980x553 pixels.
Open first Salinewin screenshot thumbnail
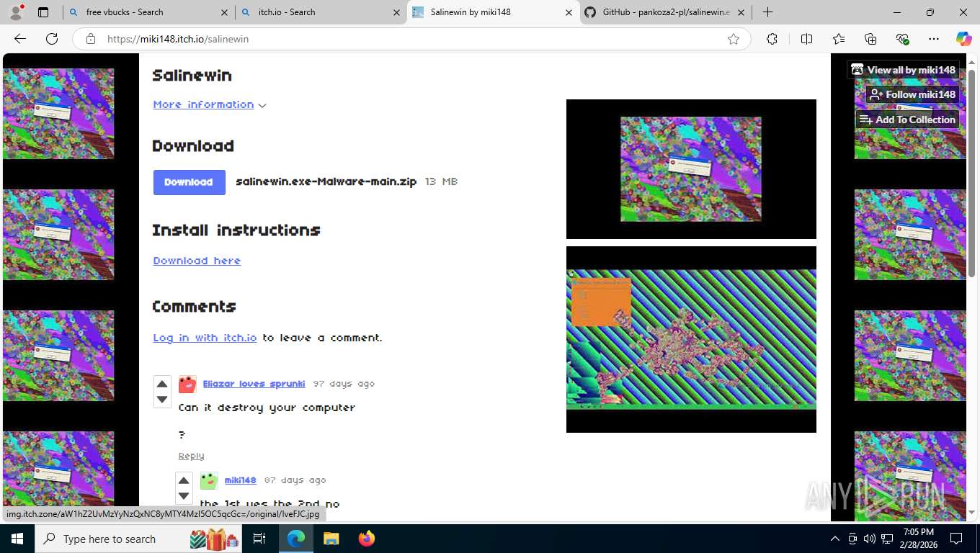[691, 169]
